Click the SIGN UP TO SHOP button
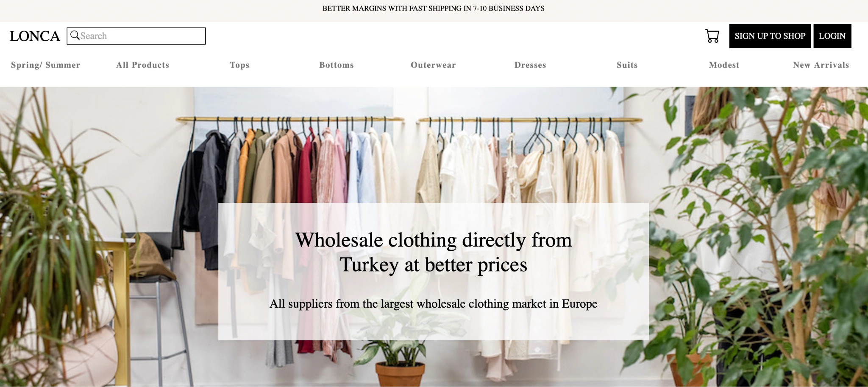The width and height of the screenshot is (868, 387). [770, 36]
